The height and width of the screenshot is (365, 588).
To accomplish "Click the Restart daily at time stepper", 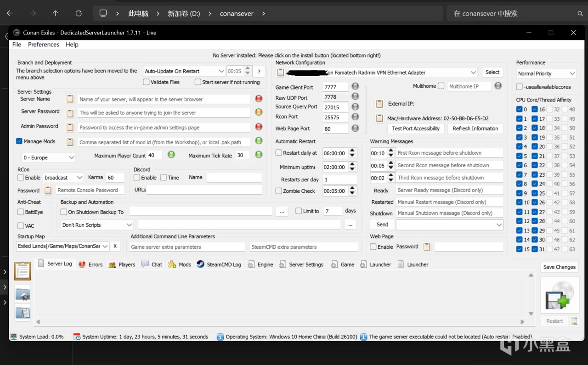I will 352,153.
